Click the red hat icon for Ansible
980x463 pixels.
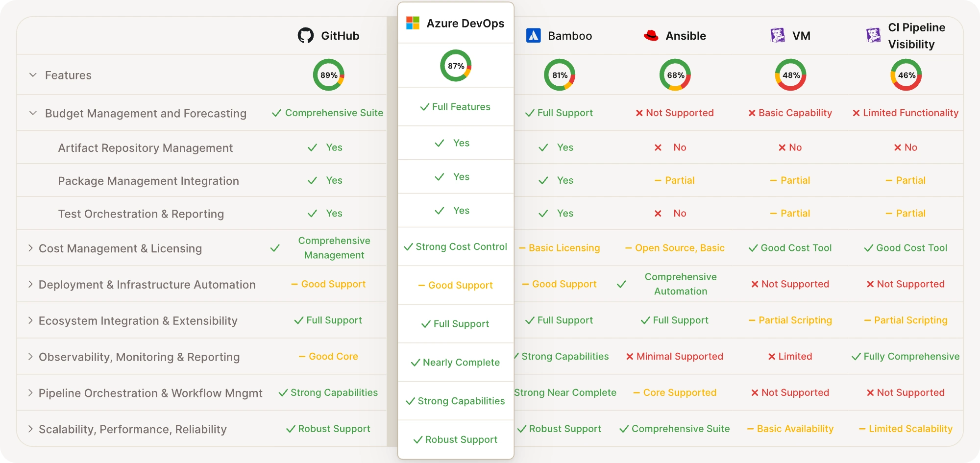tap(650, 34)
